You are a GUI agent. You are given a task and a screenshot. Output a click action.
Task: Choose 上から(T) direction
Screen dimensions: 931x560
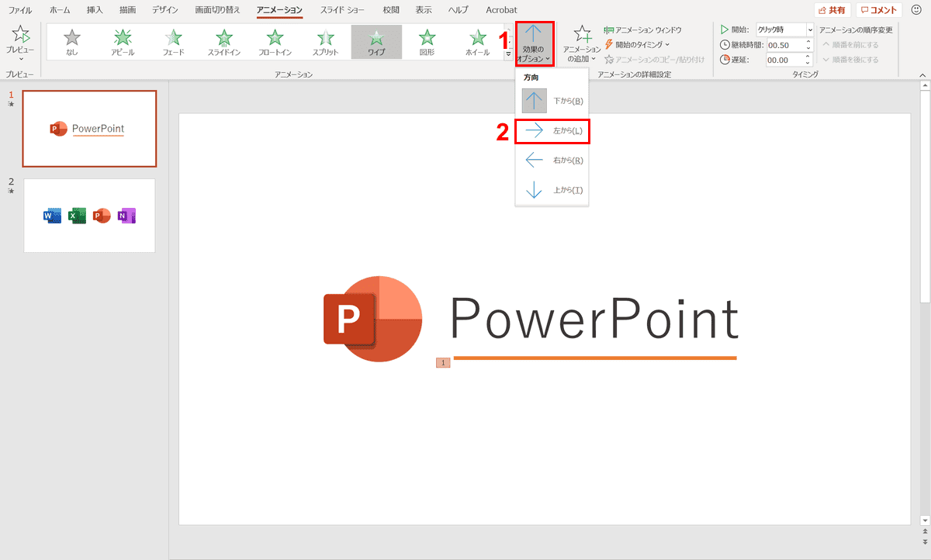pyautogui.click(x=552, y=190)
